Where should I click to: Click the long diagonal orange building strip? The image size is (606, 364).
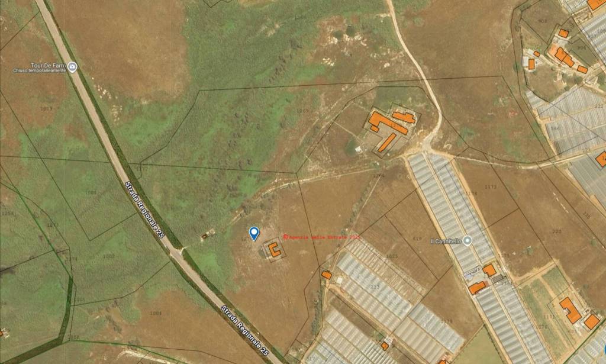tap(386, 143)
